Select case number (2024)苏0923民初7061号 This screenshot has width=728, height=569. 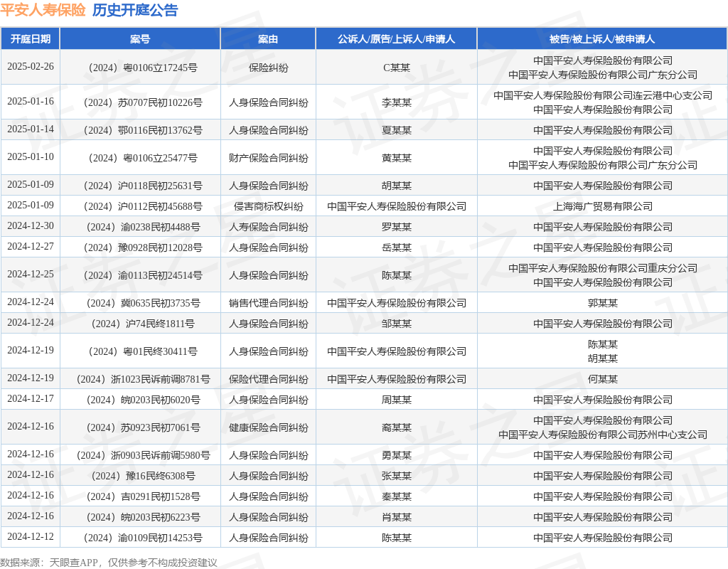click(143, 427)
